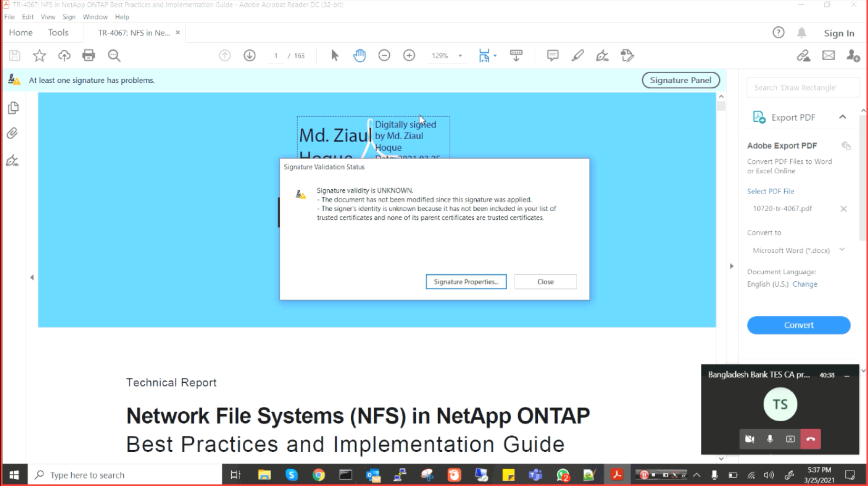Click the page number field
The height and width of the screenshot is (486, 868).
pos(275,55)
